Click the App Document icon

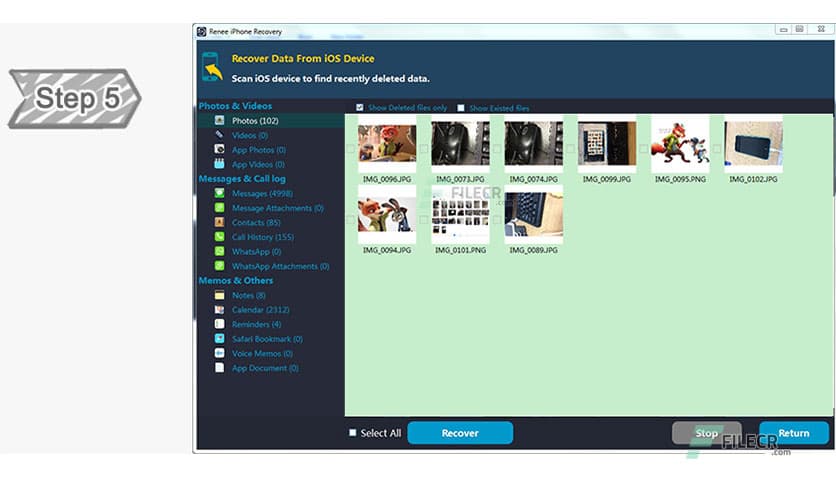[219, 367]
